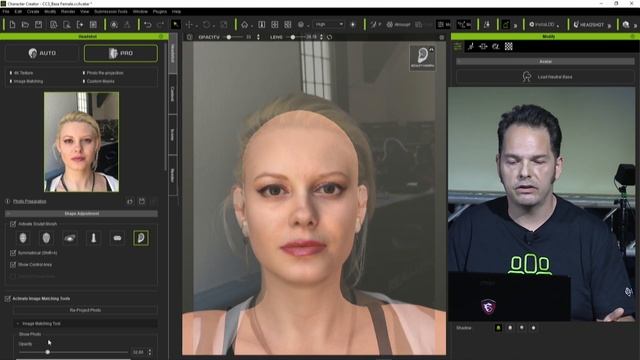Click the Load Neutral Base button
The height and width of the screenshot is (360, 640).
545,77
